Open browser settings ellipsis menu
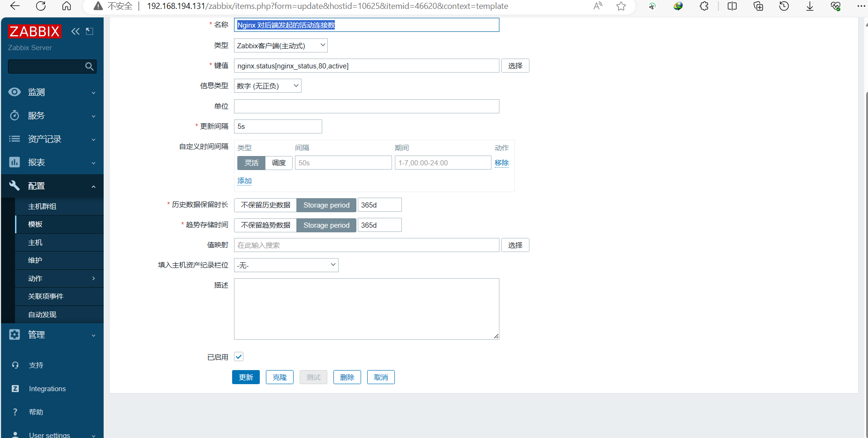Image resolution: width=868 pixels, height=438 pixels. pyautogui.click(x=861, y=6)
